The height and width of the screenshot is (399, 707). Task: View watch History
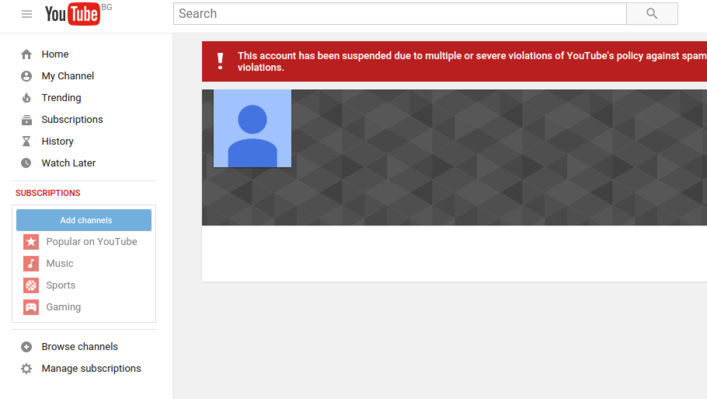(x=57, y=141)
